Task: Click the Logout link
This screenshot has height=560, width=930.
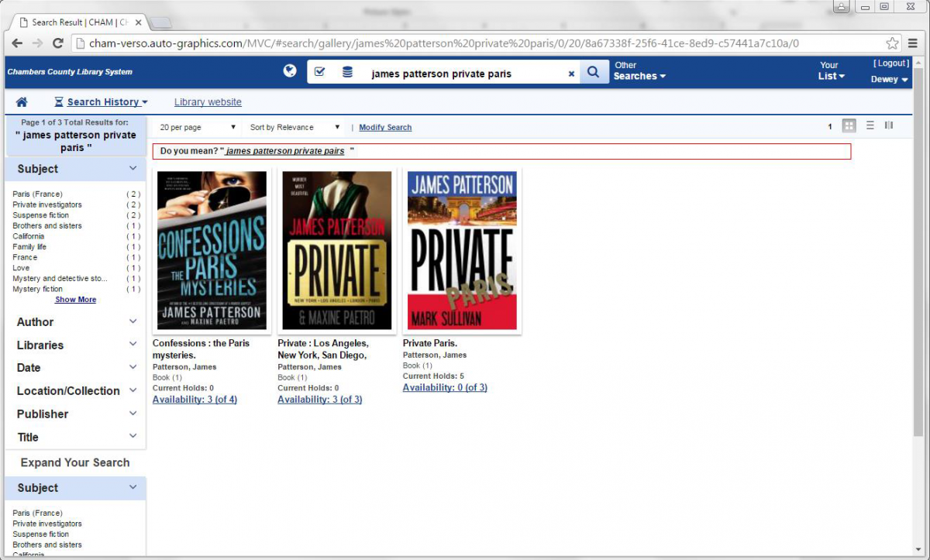Action: click(x=891, y=64)
